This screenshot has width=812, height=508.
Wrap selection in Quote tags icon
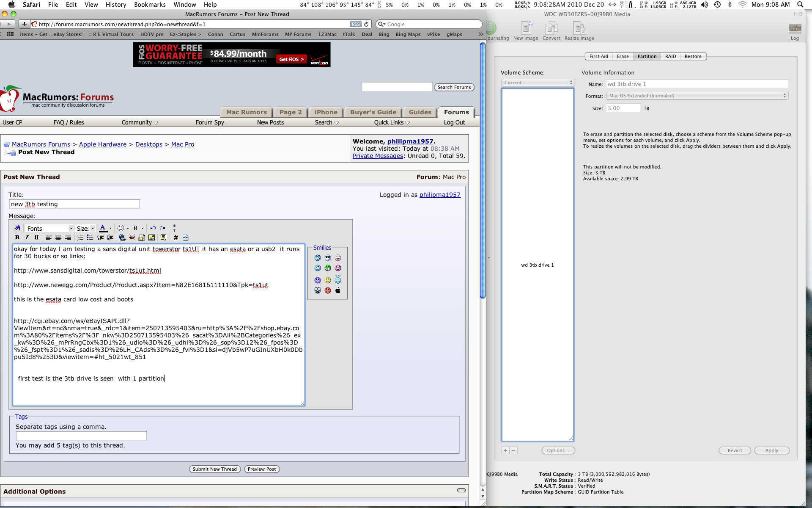(163, 237)
